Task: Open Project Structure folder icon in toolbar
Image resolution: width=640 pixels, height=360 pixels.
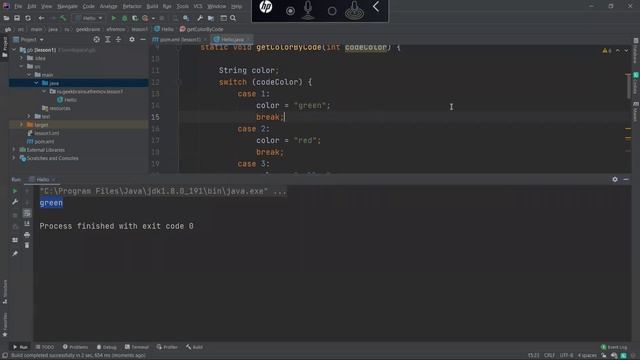Action: click(211, 18)
